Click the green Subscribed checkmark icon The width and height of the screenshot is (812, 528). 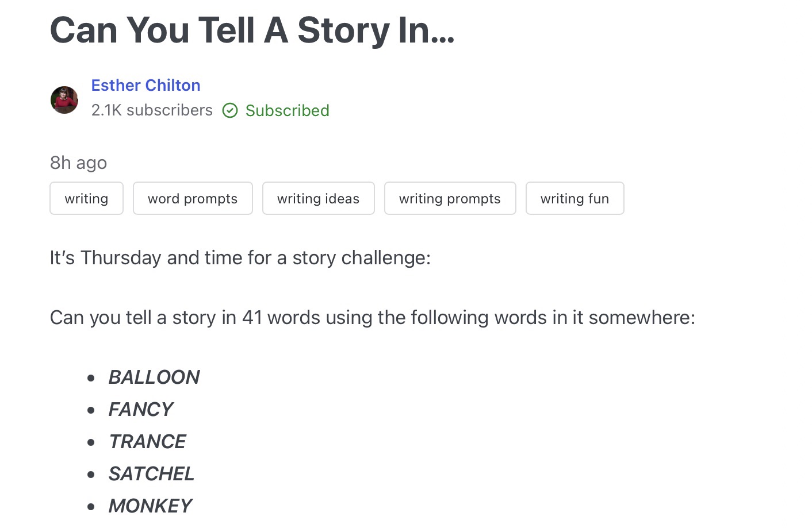click(x=230, y=110)
